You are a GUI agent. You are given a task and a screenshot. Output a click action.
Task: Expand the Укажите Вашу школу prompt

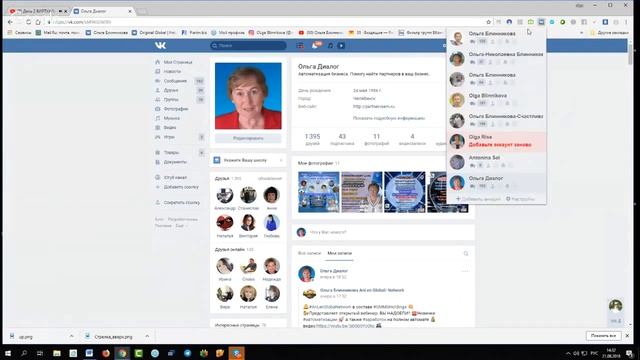[248, 160]
